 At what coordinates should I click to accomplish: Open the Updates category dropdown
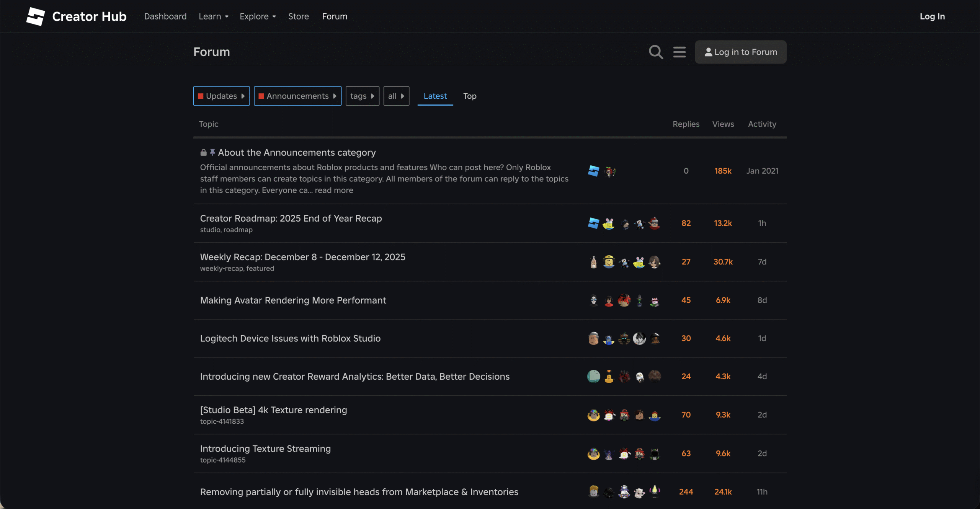click(221, 96)
